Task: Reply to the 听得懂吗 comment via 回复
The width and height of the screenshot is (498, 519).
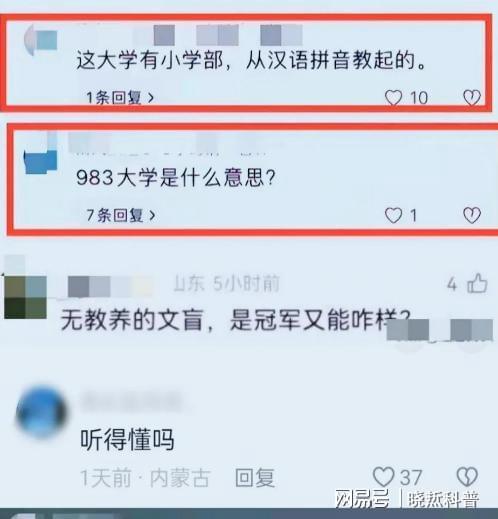Action: point(255,477)
